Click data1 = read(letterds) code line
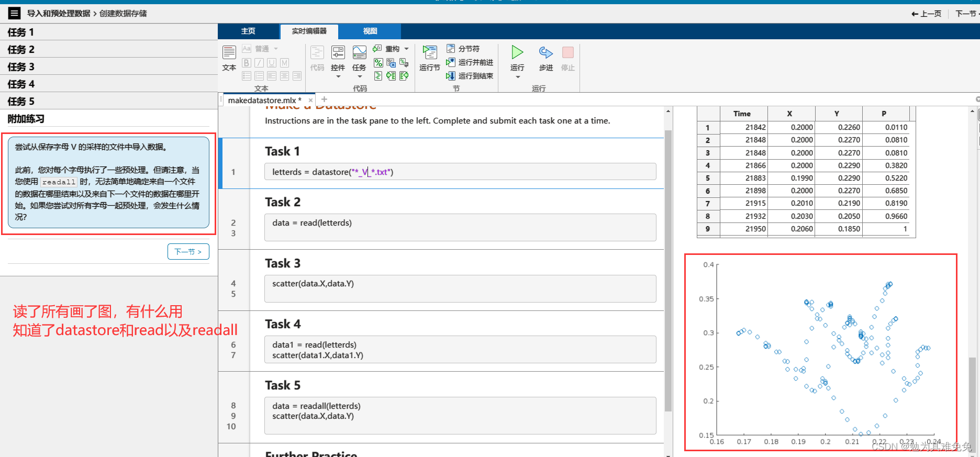The image size is (980, 457). [x=314, y=345]
